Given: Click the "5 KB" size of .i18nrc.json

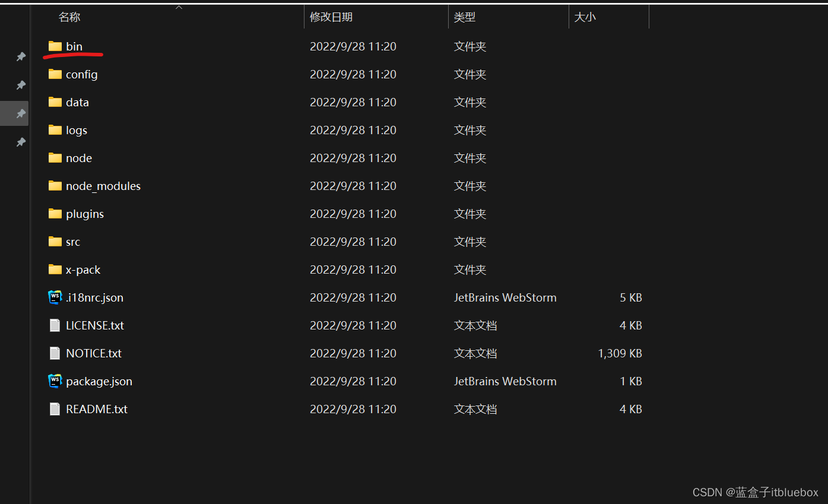Looking at the screenshot, I should pyautogui.click(x=631, y=297).
